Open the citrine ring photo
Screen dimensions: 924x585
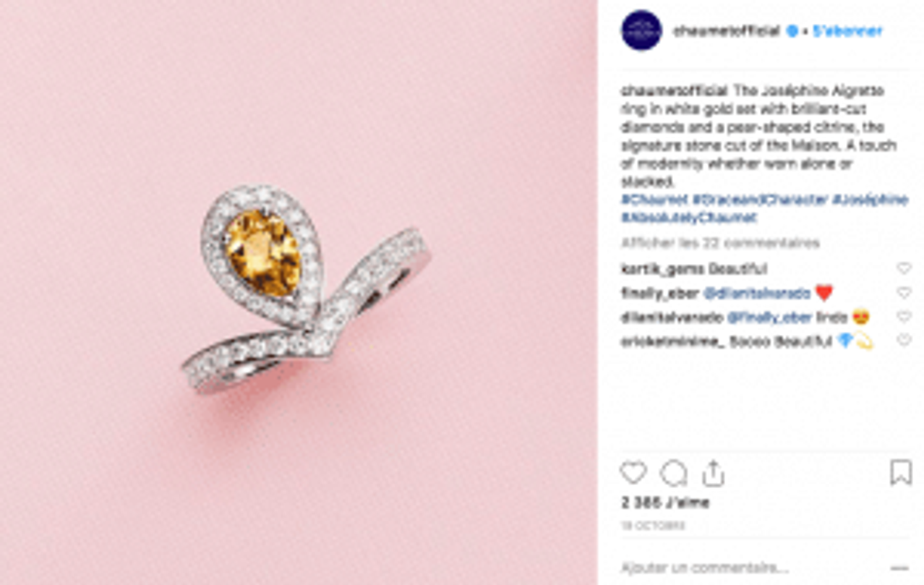pos(299,292)
